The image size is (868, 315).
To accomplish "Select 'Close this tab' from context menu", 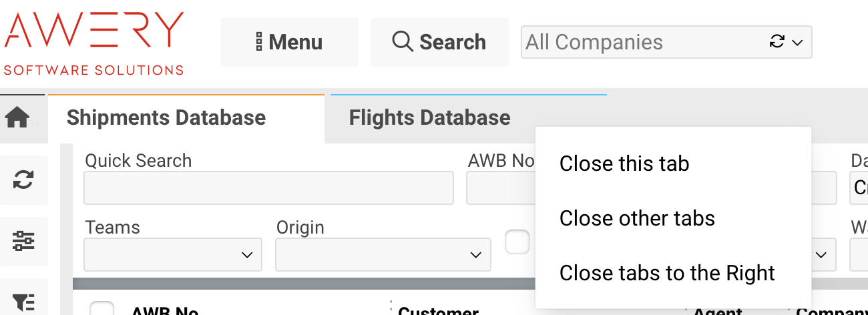I will 624,164.
